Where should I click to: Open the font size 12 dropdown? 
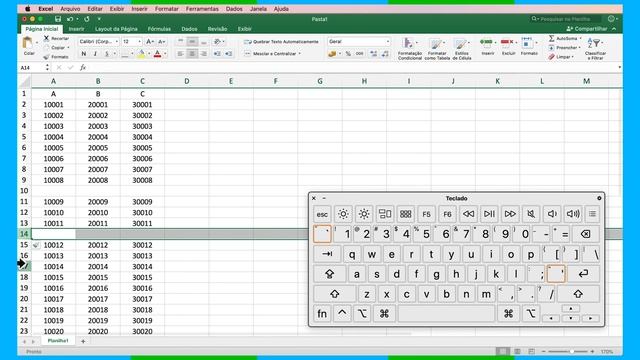pos(139,42)
